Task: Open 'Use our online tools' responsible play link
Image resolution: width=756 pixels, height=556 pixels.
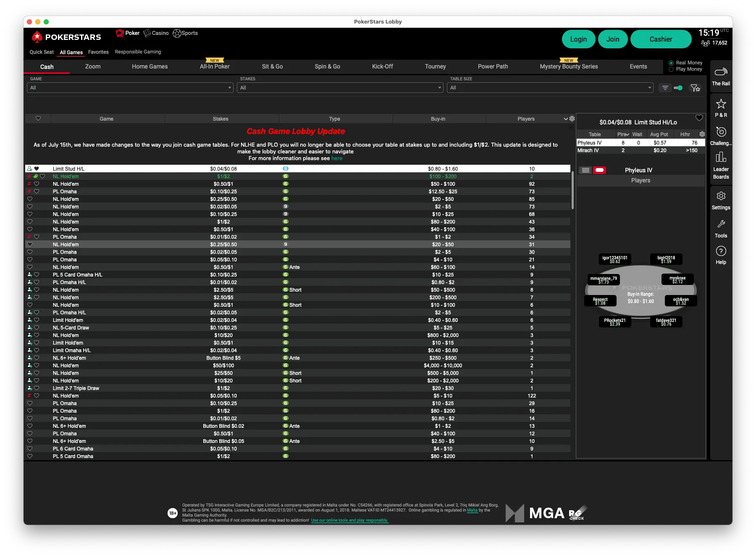Action: (x=349, y=520)
